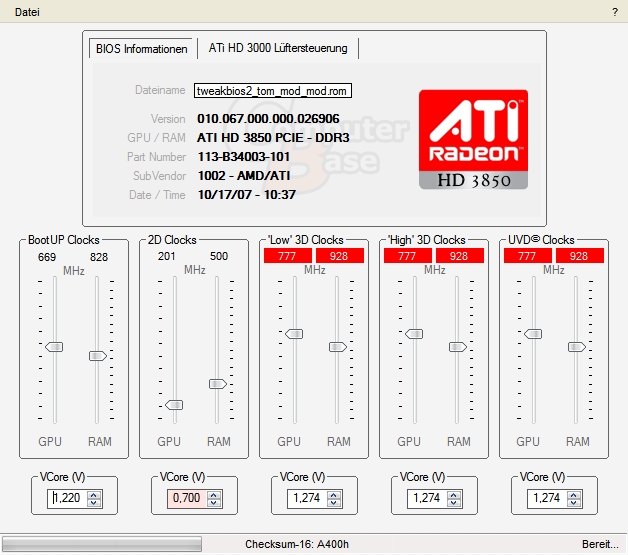Image resolution: width=628 pixels, height=555 pixels.
Task: Click 'Low' 3D Clocks RAM slider handle
Action: 338,347
